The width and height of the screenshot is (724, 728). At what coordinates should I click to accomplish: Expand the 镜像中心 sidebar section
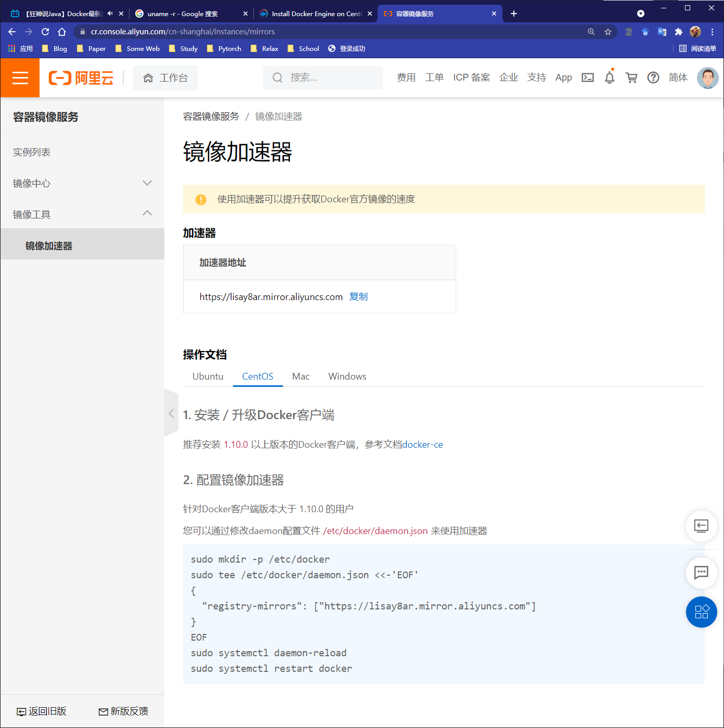[147, 183]
